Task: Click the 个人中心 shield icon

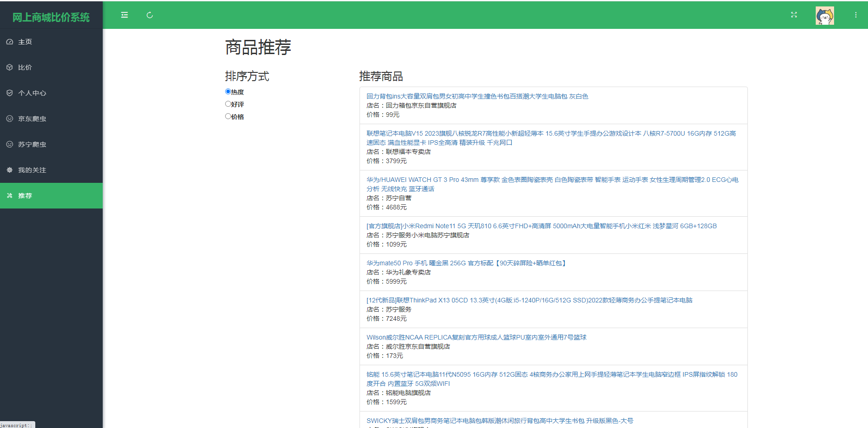Action: pos(10,93)
